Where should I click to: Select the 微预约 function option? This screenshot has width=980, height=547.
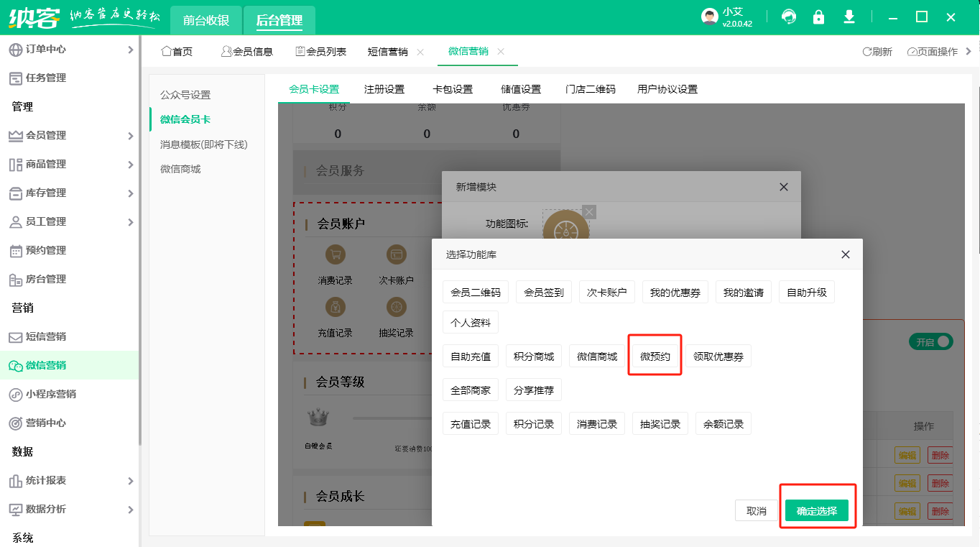pos(655,357)
